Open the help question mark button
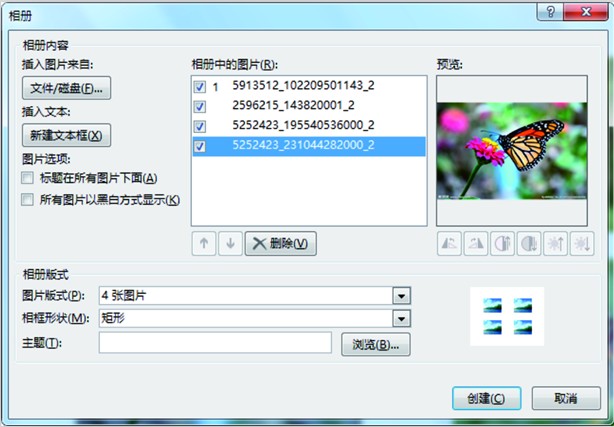This screenshot has width=614, height=427. tap(549, 13)
